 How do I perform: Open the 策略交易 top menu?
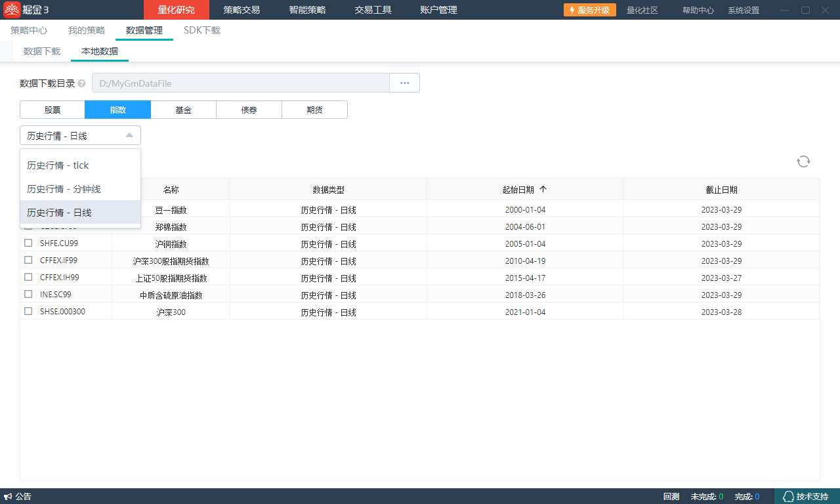tap(241, 10)
